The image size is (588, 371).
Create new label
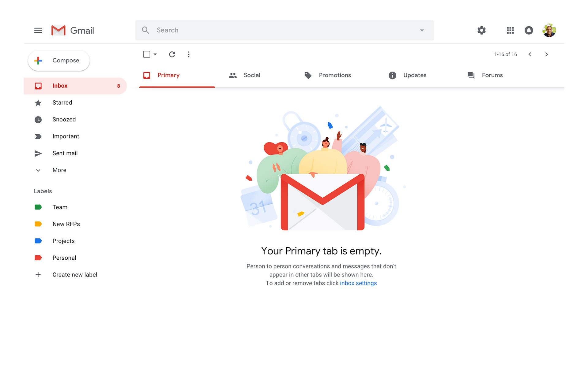(x=75, y=275)
